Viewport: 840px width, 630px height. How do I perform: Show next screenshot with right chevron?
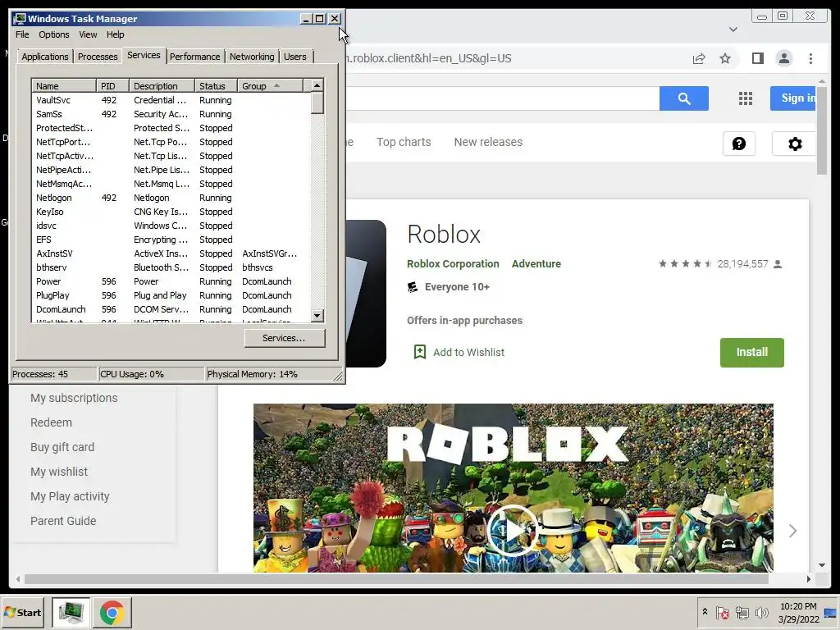click(x=793, y=531)
